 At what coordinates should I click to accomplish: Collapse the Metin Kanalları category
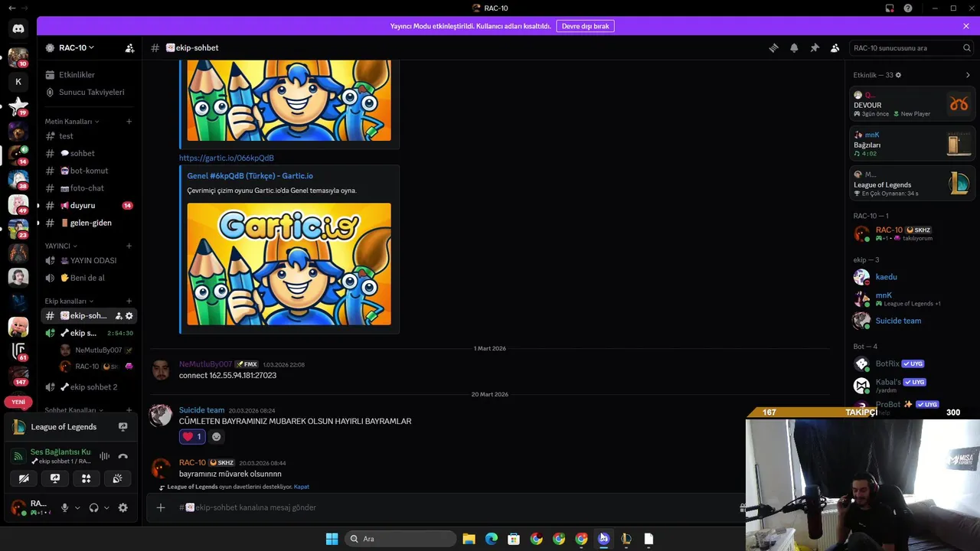pos(72,122)
